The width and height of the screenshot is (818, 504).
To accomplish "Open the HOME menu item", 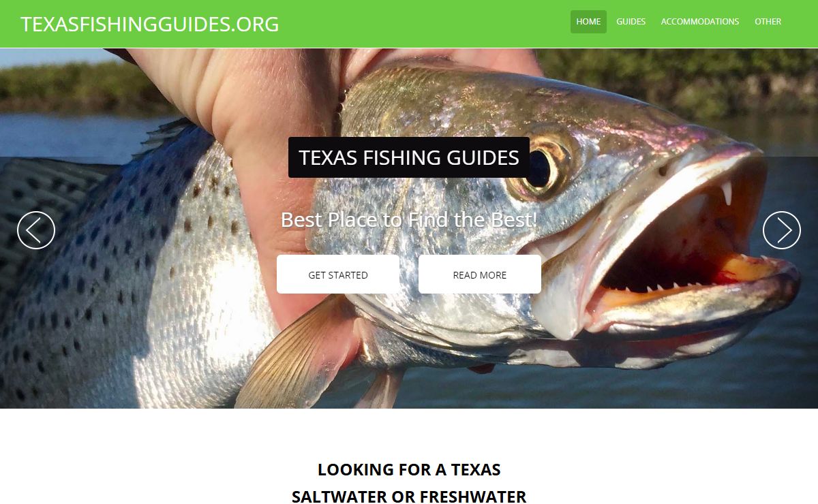I will [588, 22].
